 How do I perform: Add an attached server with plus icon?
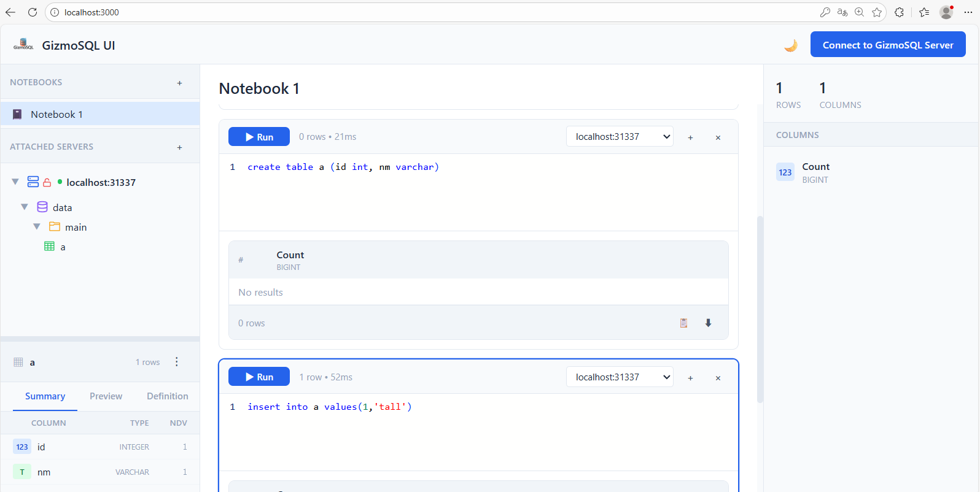tap(179, 147)
